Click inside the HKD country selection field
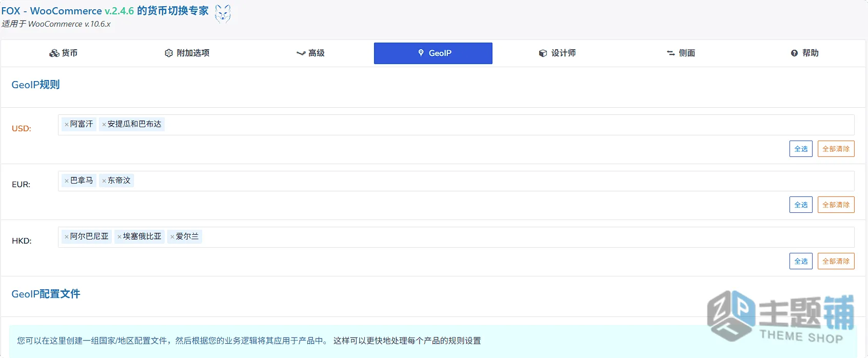The image size is (868, 358). [x=456, y=237]
